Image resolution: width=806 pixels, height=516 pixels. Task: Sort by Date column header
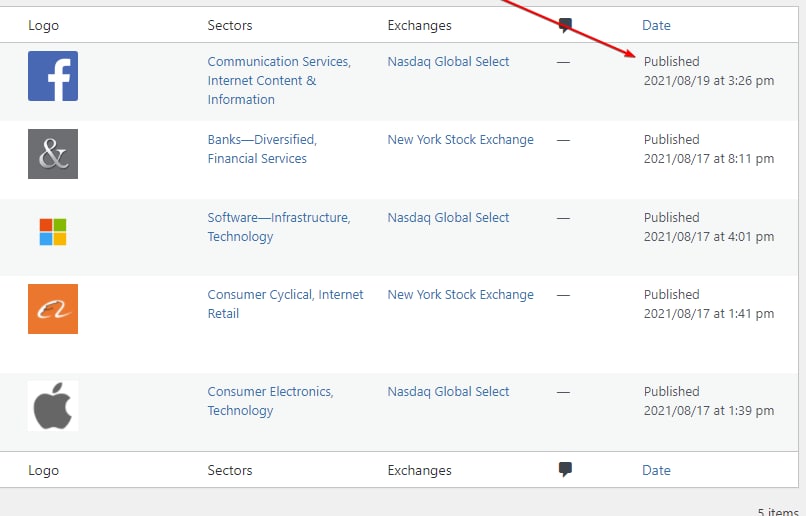click(x=656, y=25)
